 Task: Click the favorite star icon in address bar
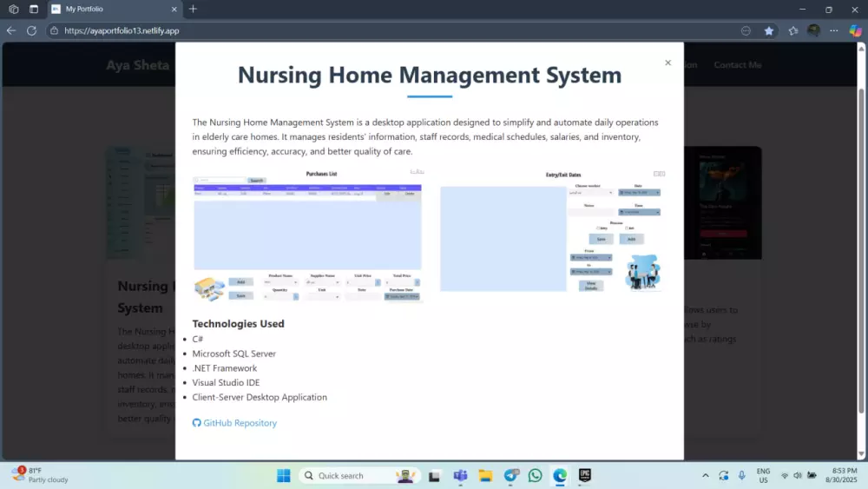point(768,30)
